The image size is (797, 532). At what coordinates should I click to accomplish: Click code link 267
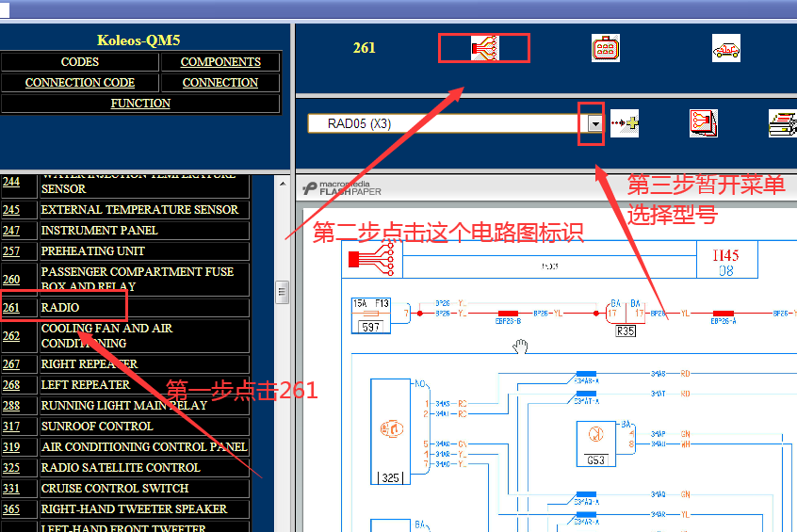pyautogui.click(x=11, y=364)
